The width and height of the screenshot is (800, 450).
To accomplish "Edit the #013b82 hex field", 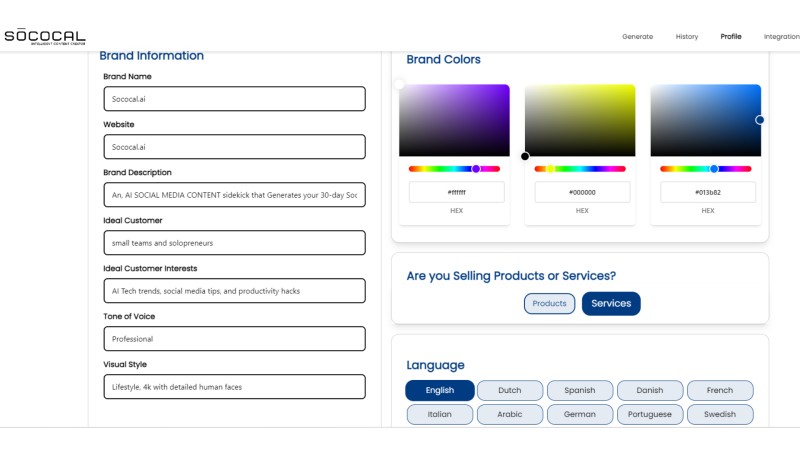I will (x=708, y=192).
